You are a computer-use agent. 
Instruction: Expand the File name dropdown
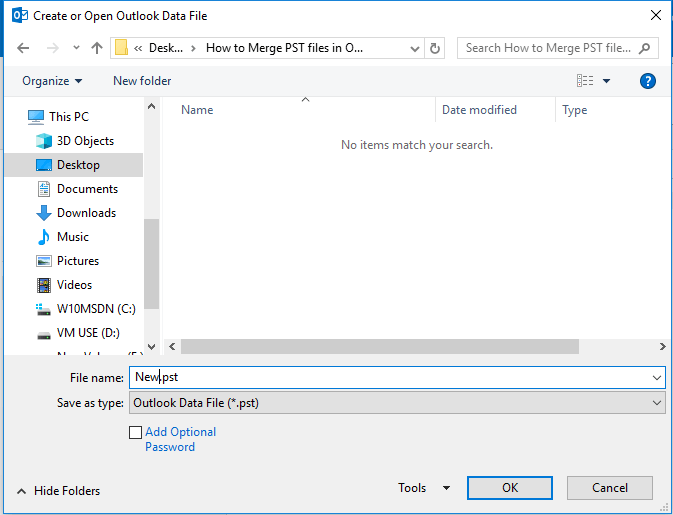(657, 378)
